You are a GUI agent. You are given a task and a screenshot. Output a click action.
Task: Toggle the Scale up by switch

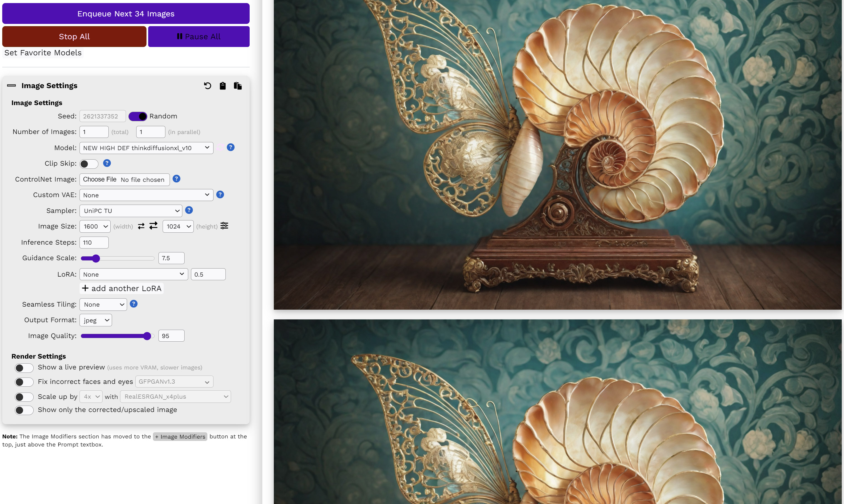(x=24, y=397)
